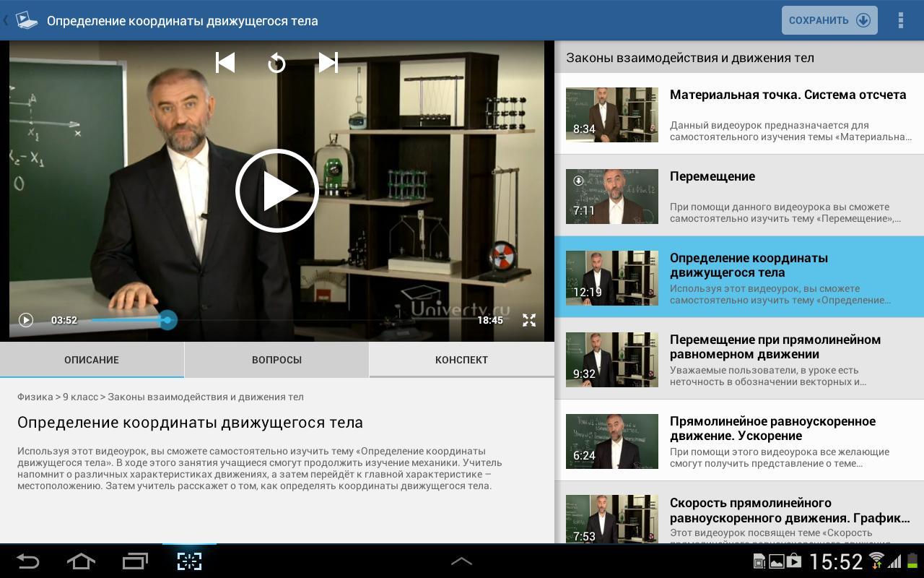The height and width of the screenshot is (578, 924).
Task: Skip to the next video track
Action: pos(328,63)
